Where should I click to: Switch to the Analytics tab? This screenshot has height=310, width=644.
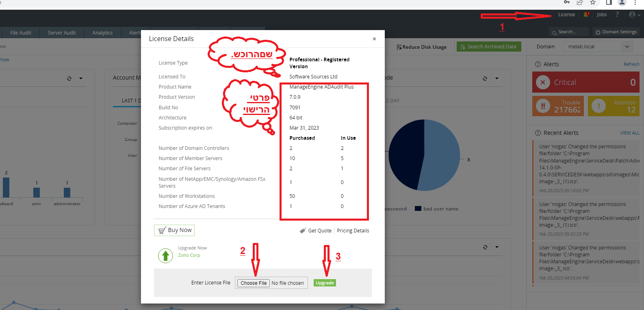coord(102,33)
